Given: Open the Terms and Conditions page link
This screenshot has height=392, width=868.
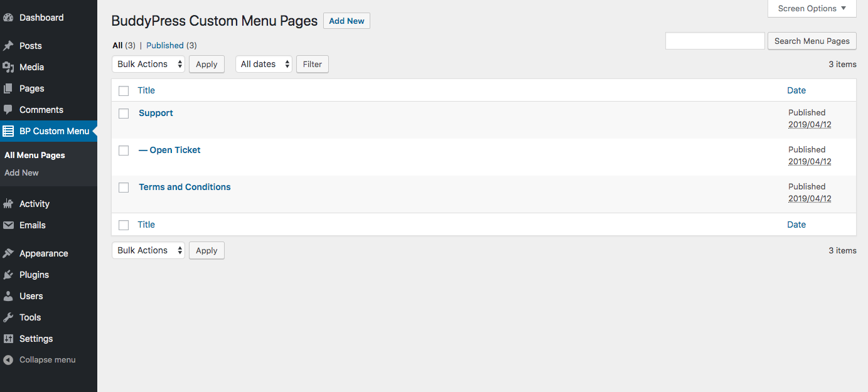Looking at the screenshot, I should (x=185, y=187).
